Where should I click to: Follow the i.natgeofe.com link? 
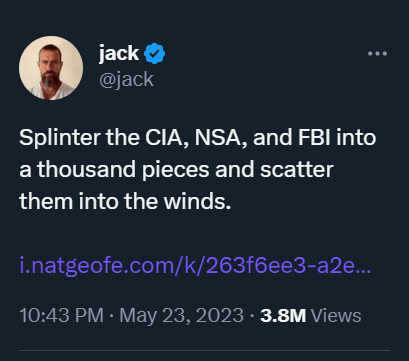click(x=195, y=267)
